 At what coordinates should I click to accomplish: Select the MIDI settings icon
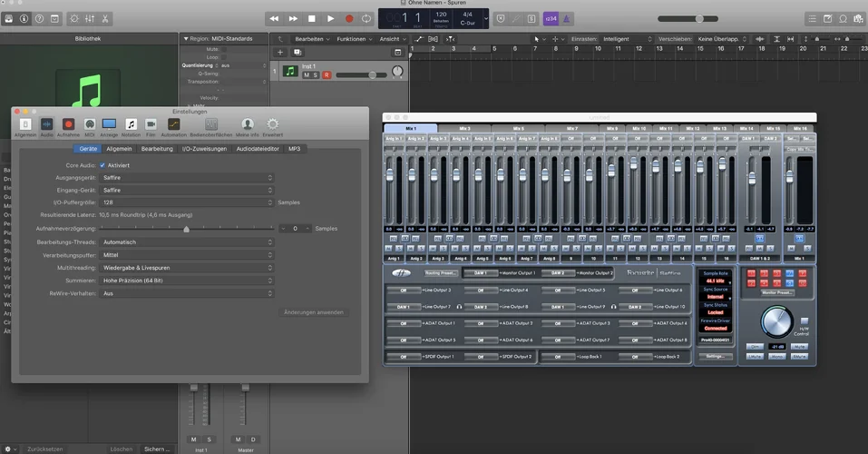click(x=90, y=125)
